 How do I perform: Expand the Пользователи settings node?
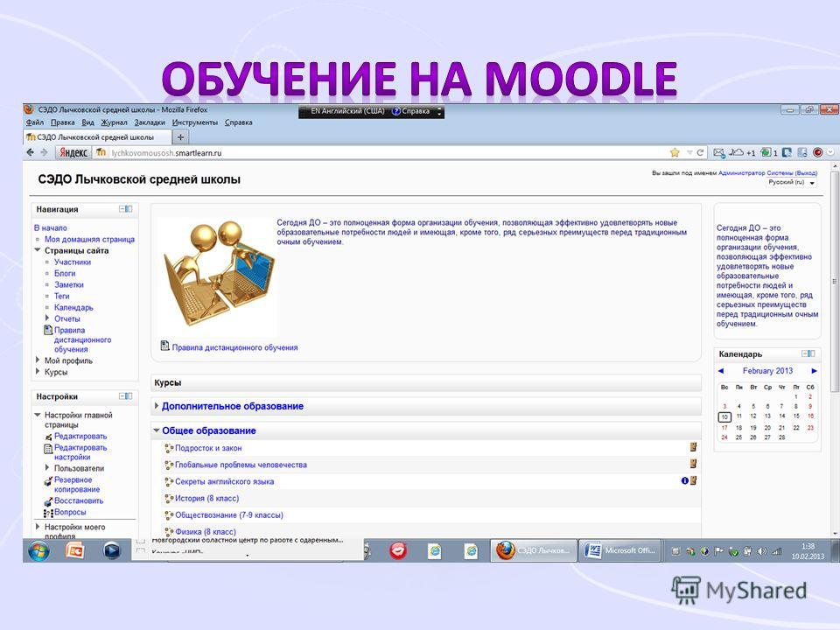(x=47, y=467)
